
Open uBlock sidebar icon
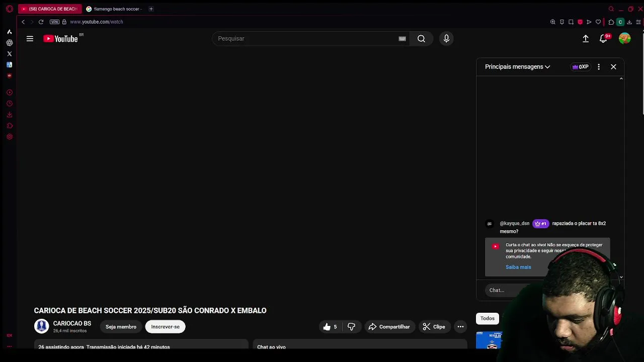[9, 76]
